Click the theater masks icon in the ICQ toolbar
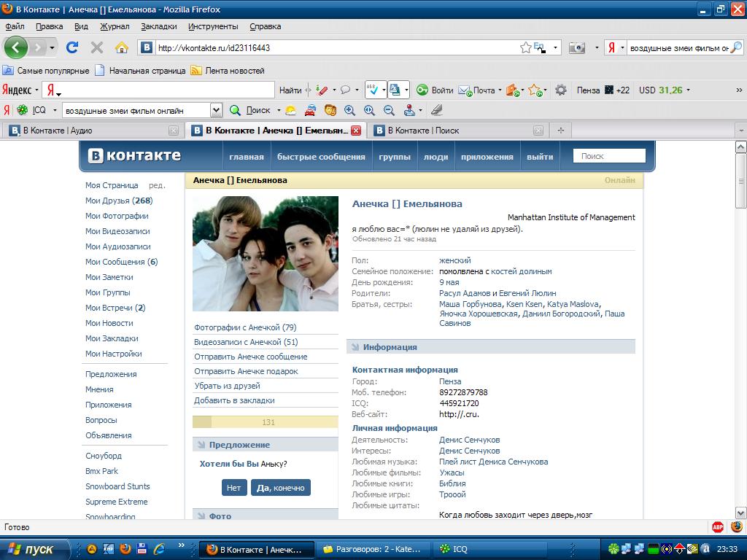This screenshot has height=560, width=747. tap(330, 111)
